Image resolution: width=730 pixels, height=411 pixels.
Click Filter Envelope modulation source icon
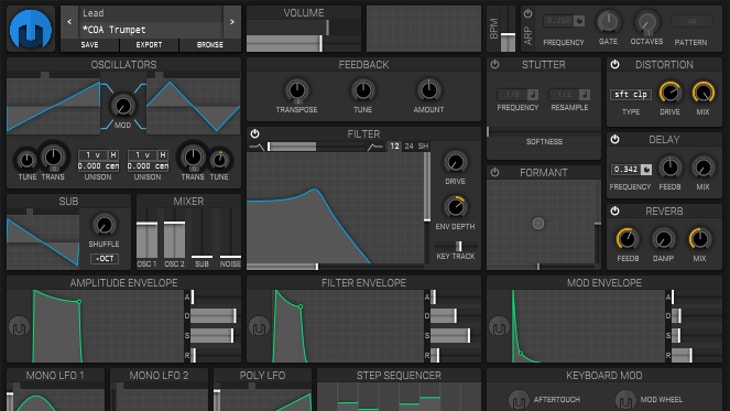click(x=259, y=326)
